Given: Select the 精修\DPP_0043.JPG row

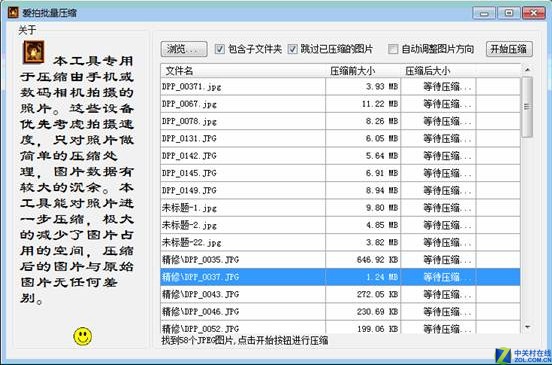Looking at the screenshot, I should click(x=340, y=294).
